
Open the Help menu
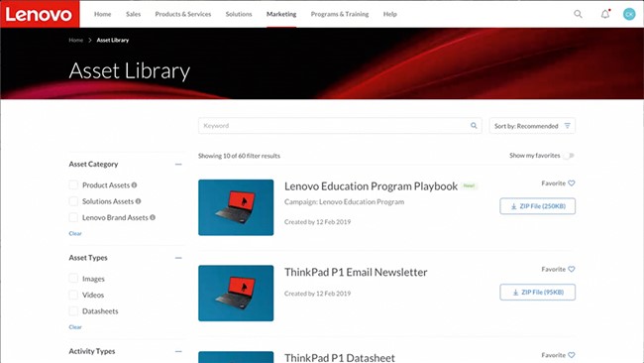pyautogui.click(x=390, y=14)
